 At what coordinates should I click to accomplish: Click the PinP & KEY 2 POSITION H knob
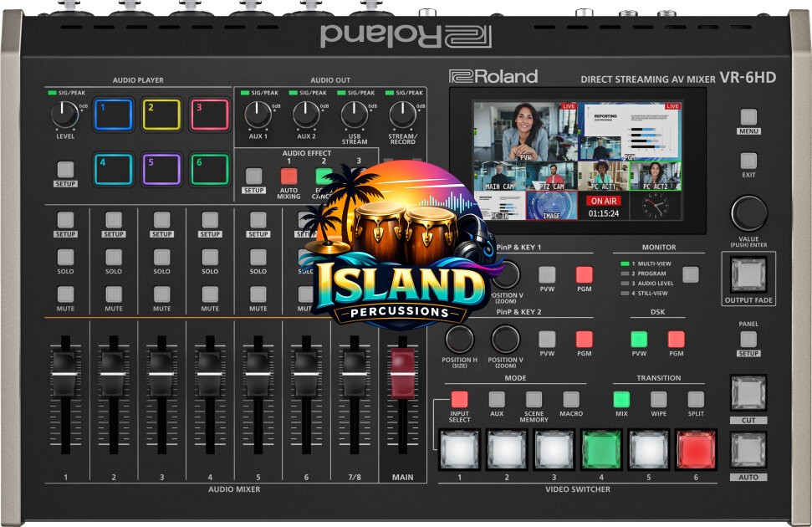click(459, 339)
